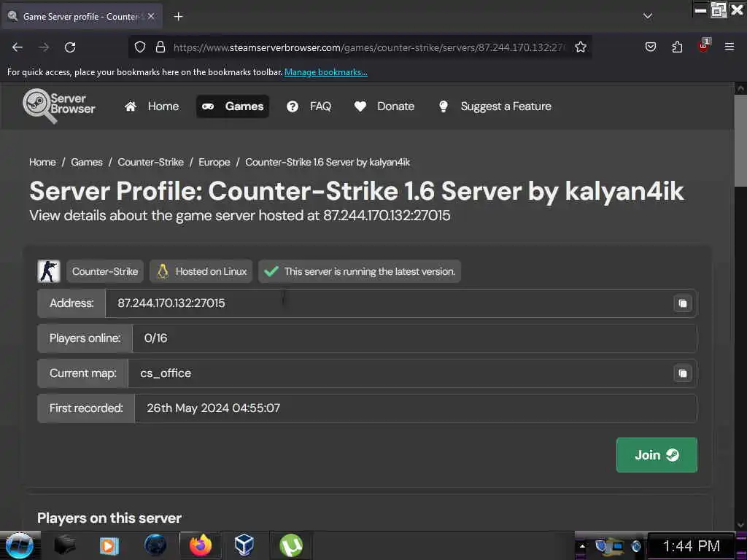Click the green Join button
Screen dimensions: 747x560
(x=657, y=455)
